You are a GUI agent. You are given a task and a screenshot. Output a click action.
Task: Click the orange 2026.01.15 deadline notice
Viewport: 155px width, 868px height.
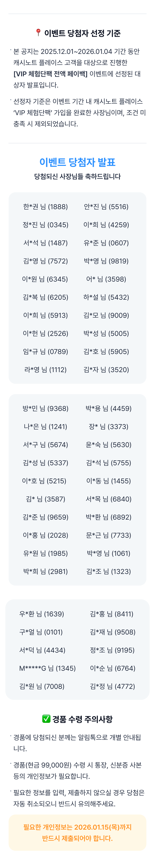(77, 833)
